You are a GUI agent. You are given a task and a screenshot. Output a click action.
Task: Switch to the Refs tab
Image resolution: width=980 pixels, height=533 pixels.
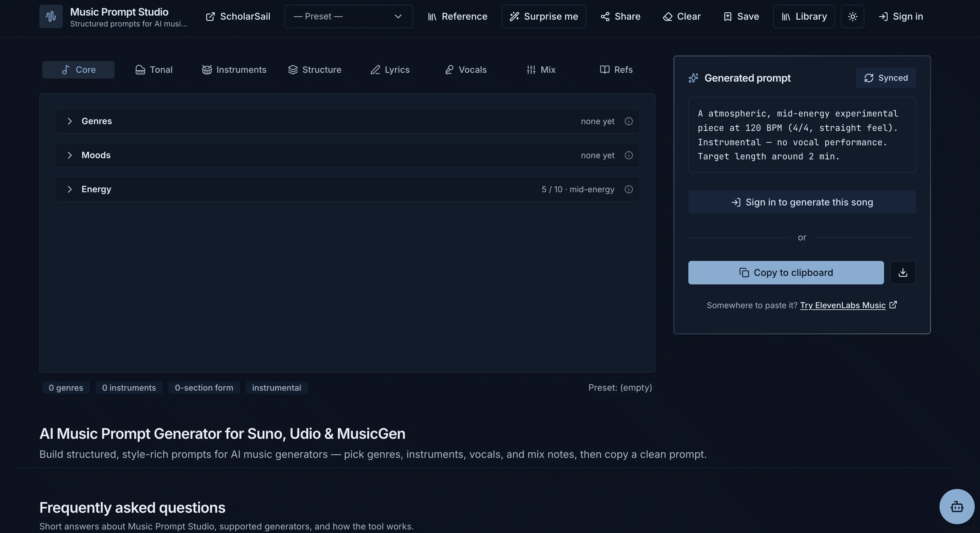point(616,70)
